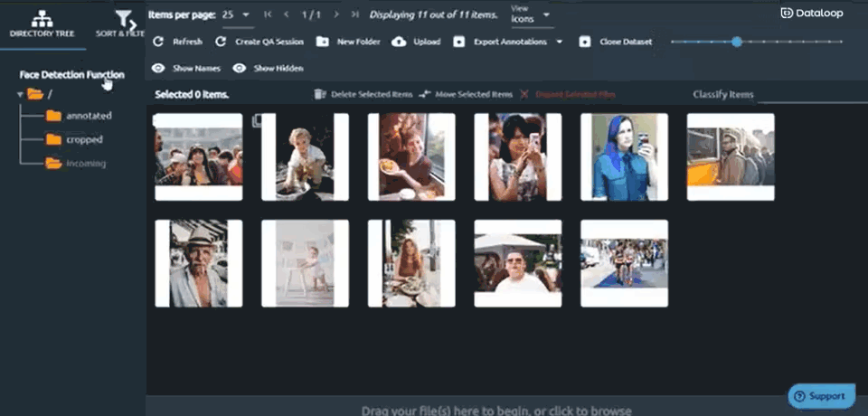Toggle the Show Hidden eye icon
Image resolution: width=868 pixels, height=416 pixels.
click(x=240, y=68)
